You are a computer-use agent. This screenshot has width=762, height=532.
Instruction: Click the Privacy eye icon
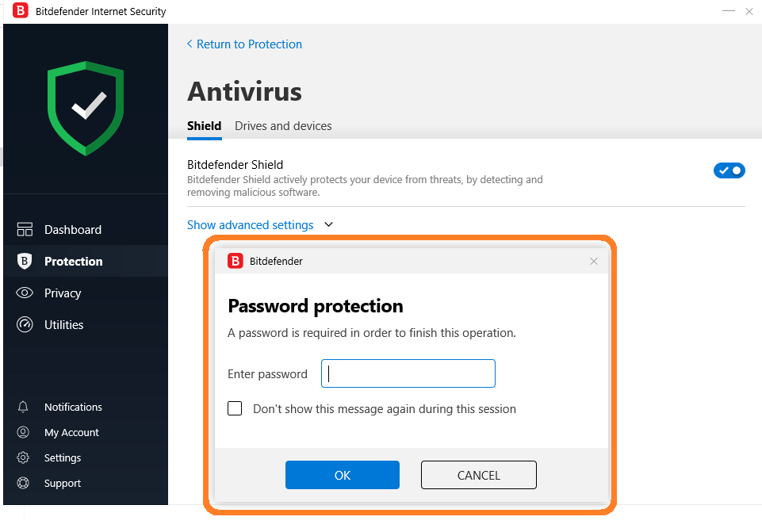(25, 293)
